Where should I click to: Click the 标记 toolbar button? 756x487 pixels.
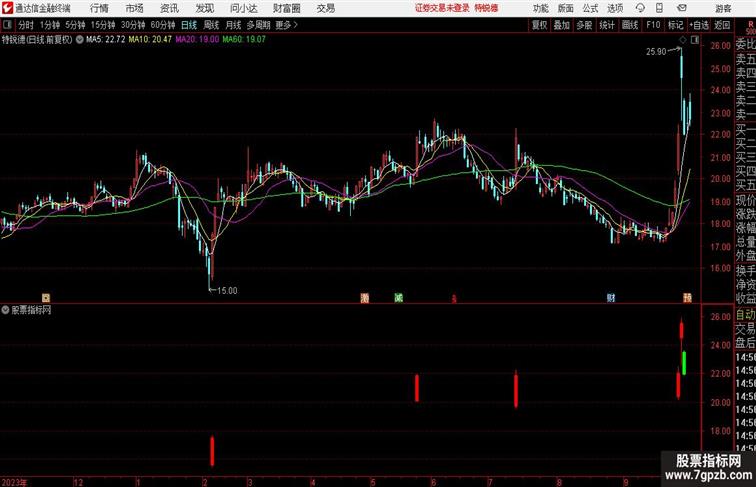point(675,25)
